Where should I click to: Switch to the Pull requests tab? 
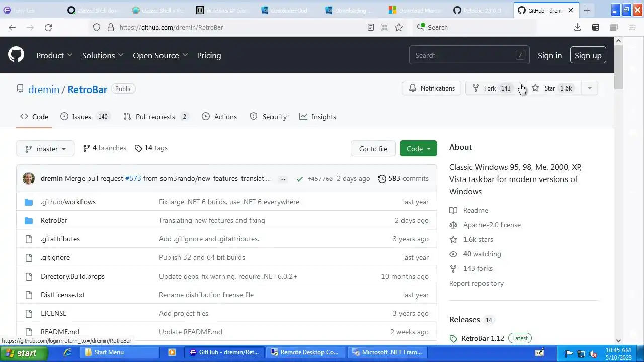click(x=155, y=116)
